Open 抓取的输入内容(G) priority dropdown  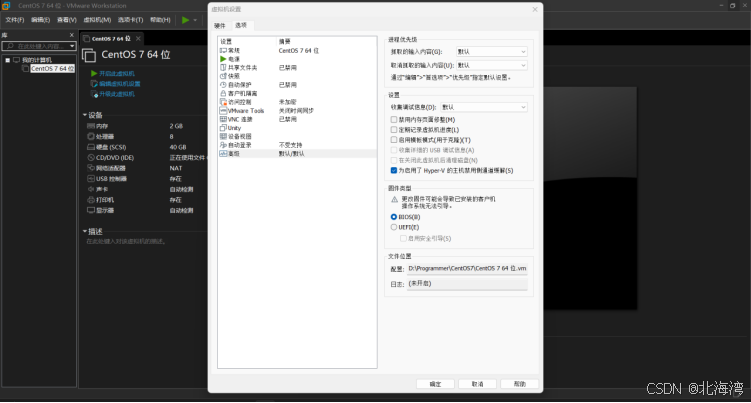[491, 52]
